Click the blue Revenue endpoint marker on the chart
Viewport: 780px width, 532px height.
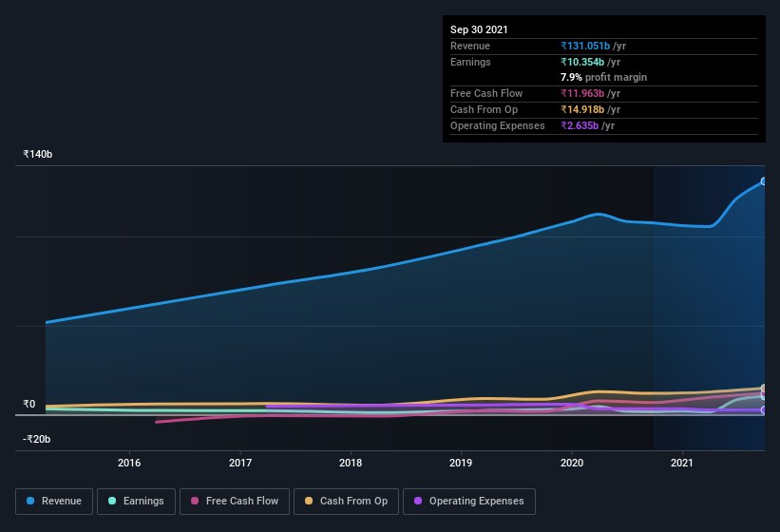pyautogui.click(x=763, y=181)
